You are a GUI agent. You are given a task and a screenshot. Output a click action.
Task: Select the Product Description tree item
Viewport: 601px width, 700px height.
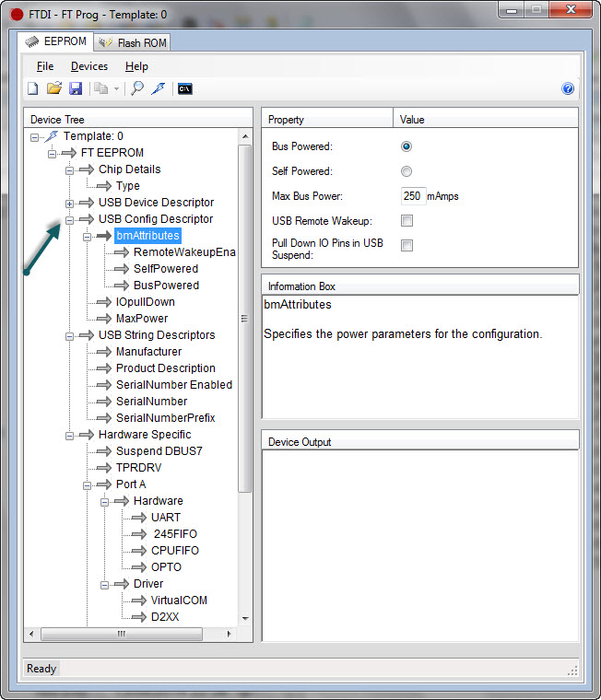(165, 368)
